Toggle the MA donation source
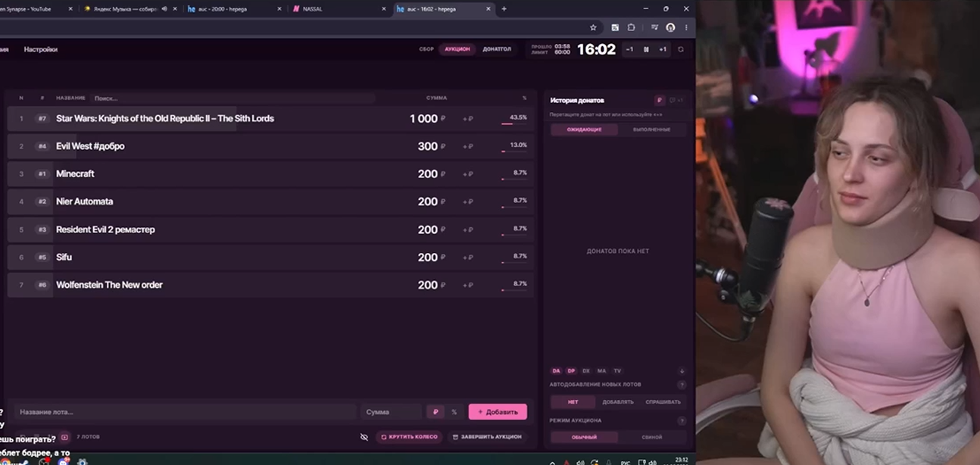 point(601,371)
